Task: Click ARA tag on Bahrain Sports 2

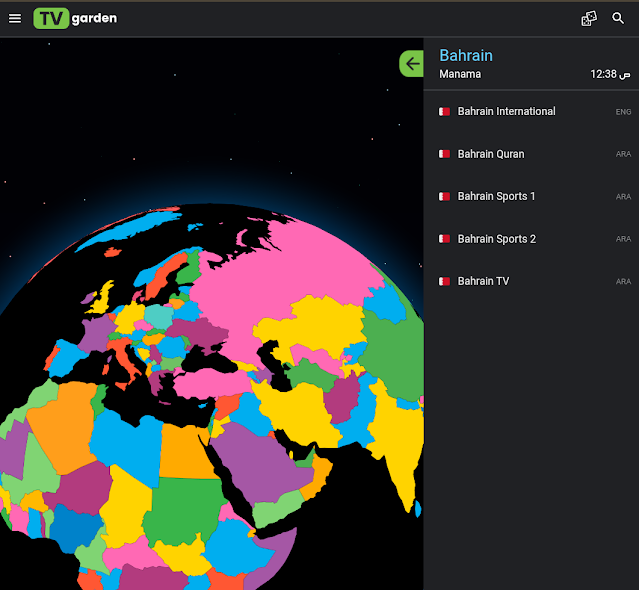Action: pyautogui.click(x=623, y=239)
